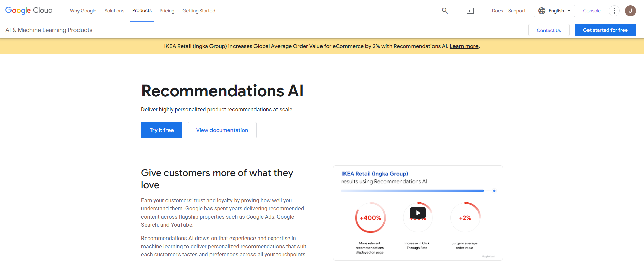644x275 pixels.
Task: Open the Support link
Action: click(x=517, y=11)
